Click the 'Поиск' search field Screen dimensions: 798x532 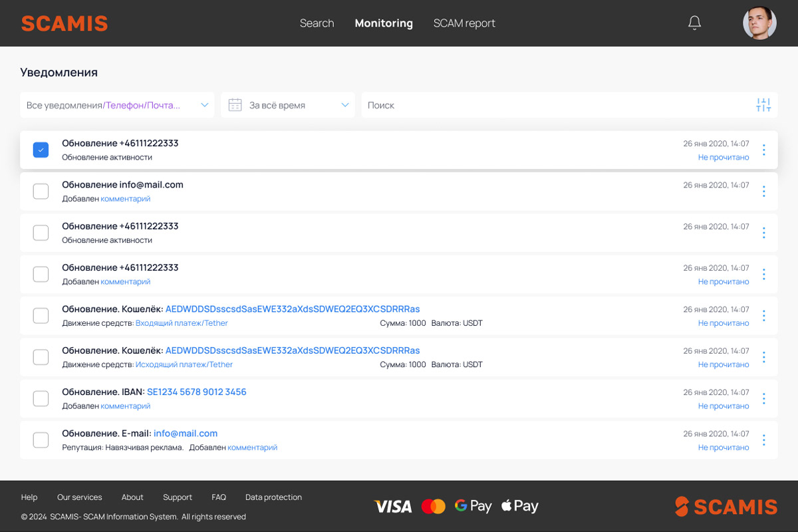click(x=552, y=105)
